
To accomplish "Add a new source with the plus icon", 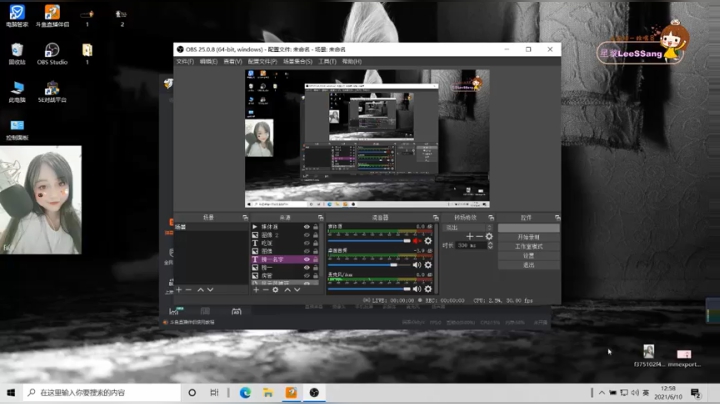I will pos(256,290).
